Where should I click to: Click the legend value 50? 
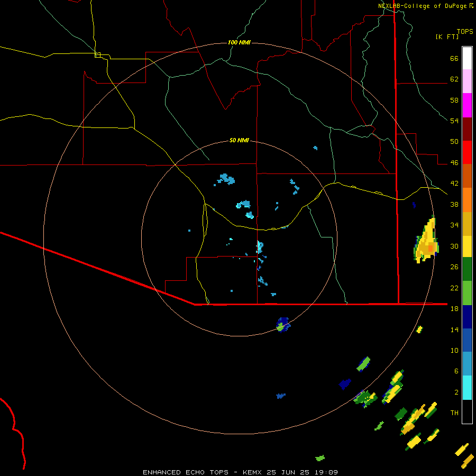tap(454, 142)
